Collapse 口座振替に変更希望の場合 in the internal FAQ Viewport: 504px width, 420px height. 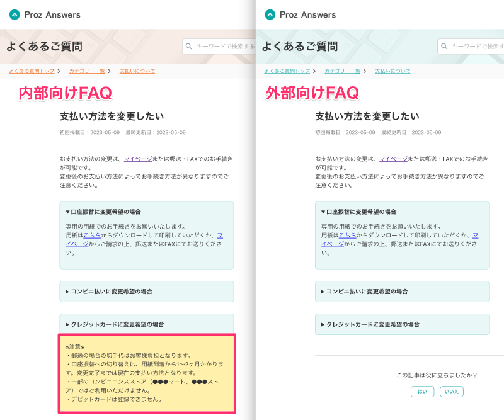click(146, 212)
